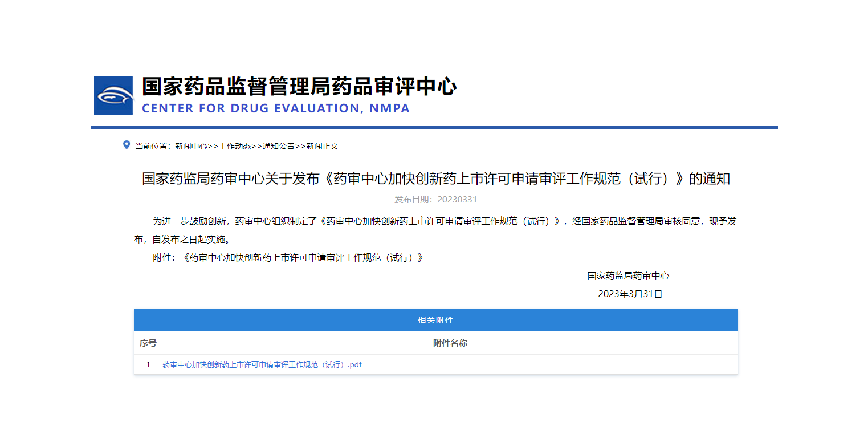Click the location pin icon

click(127, 145)
